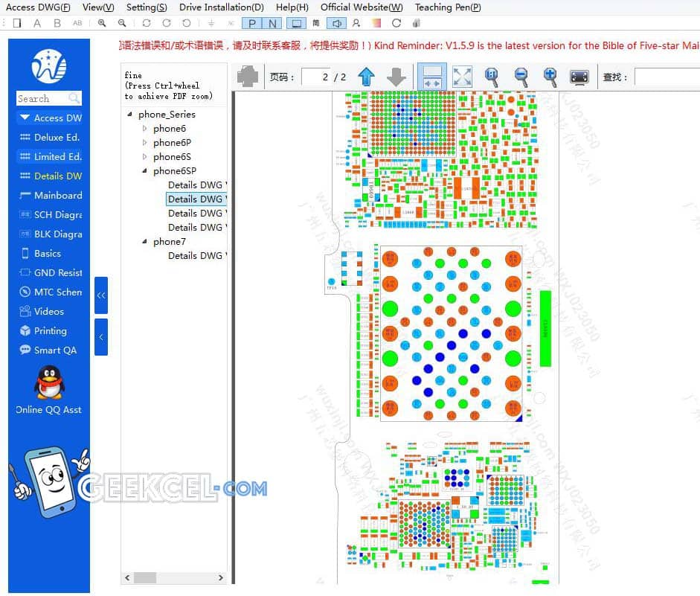
Task: Open the Setting menu
Action: click(x=146, y=7)
